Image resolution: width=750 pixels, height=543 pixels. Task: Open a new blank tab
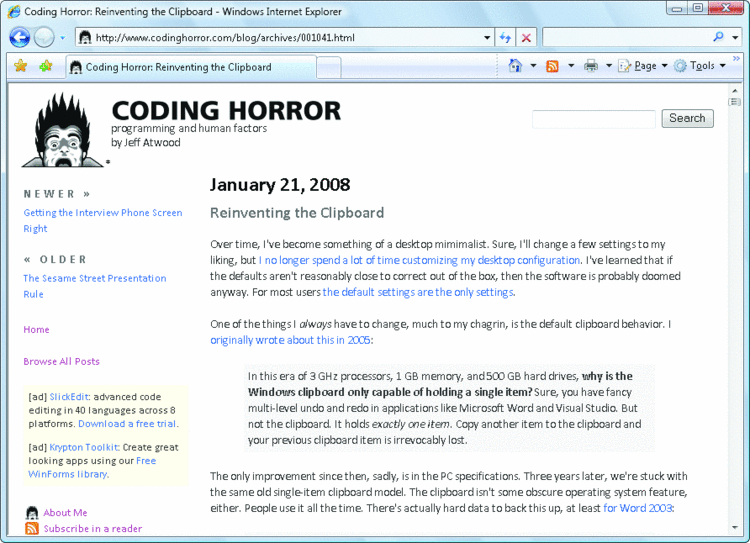point(329,67)
